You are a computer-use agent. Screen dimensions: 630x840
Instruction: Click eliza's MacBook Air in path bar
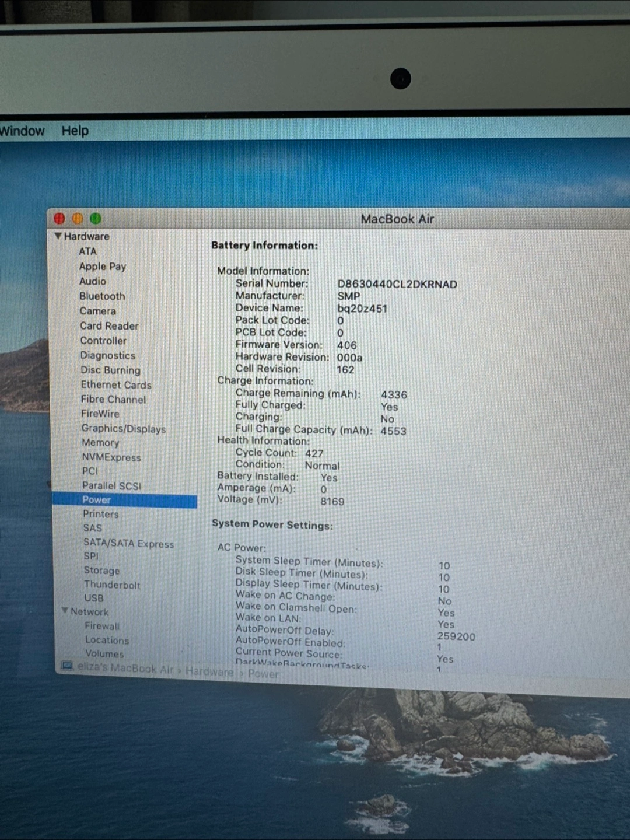pyautogui.click(x=125, y=668)
